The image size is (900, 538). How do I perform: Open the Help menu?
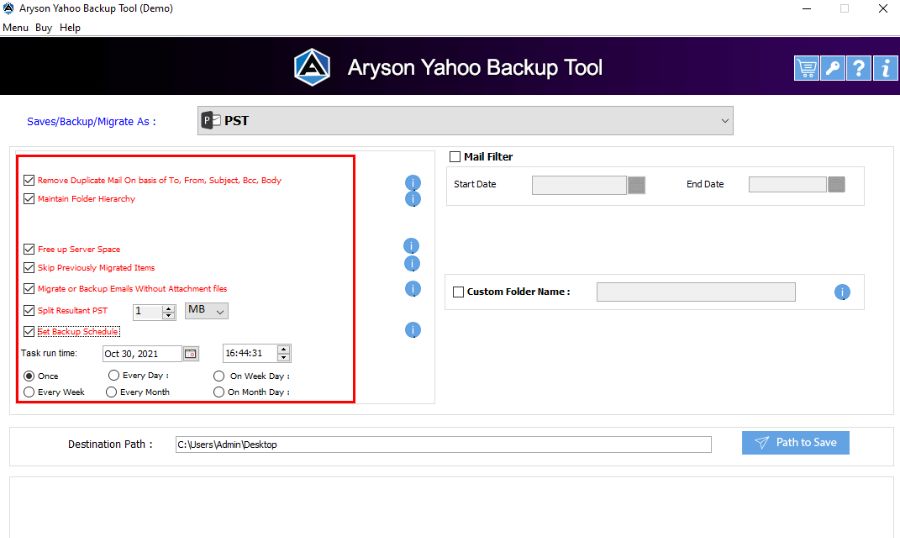point(70,28)
